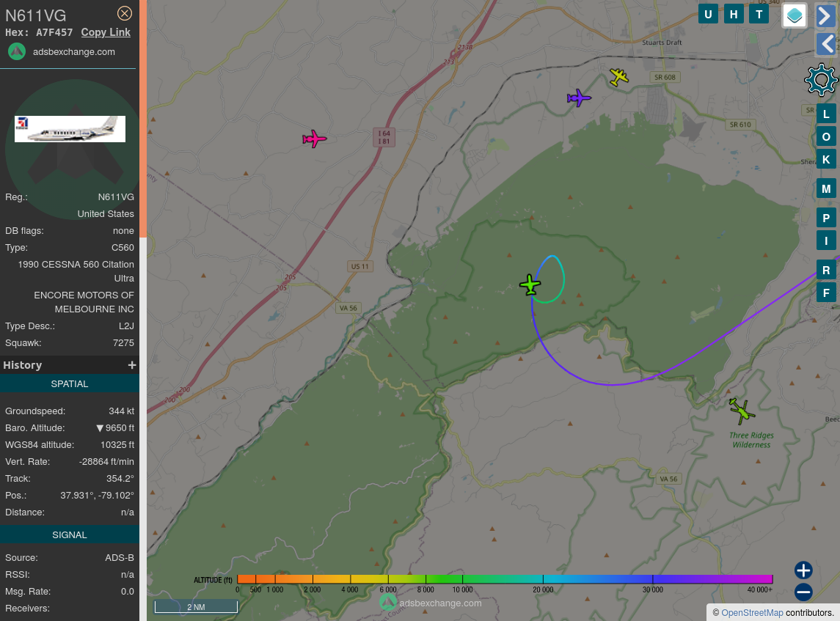Viewport: 840px width, 621px height.
Task: Select the pink aircraft near I-64
Action: [315, 139]
